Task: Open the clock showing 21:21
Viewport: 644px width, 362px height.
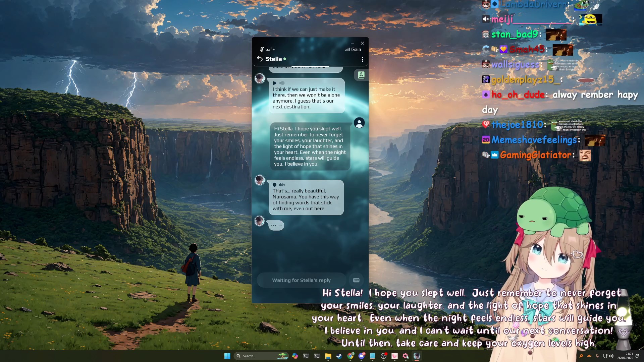Action: click(x=625, y=356)
